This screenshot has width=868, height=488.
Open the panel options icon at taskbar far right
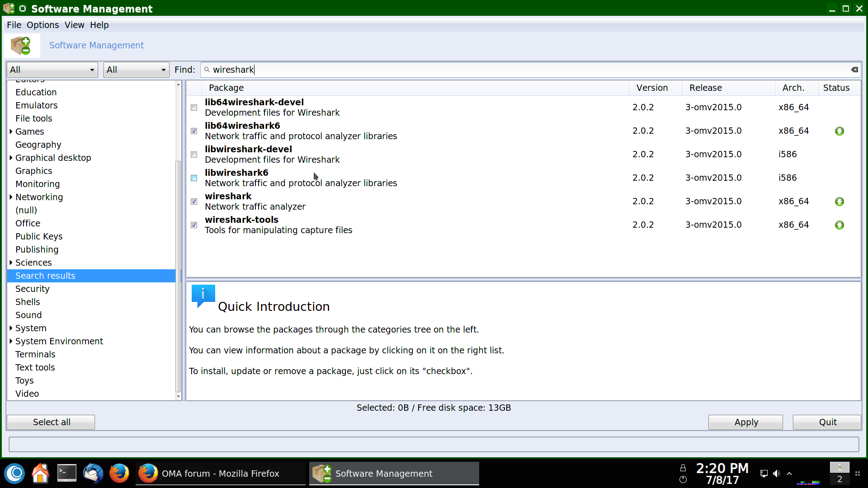(x=858, y=474)
